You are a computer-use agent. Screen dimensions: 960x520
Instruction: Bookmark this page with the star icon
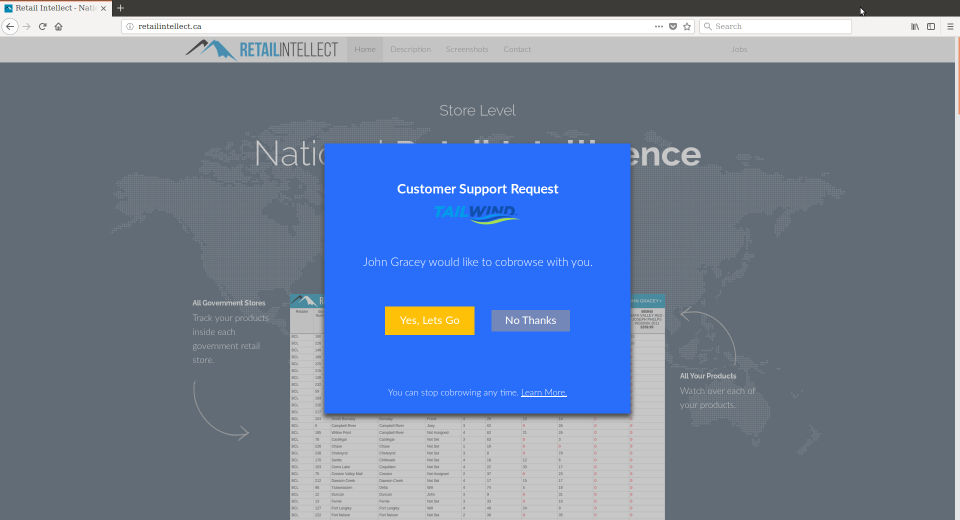[x=687, y=26]
